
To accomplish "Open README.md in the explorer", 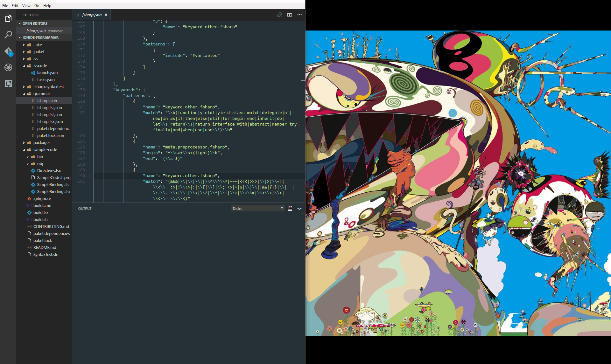I will click(45, 248).
